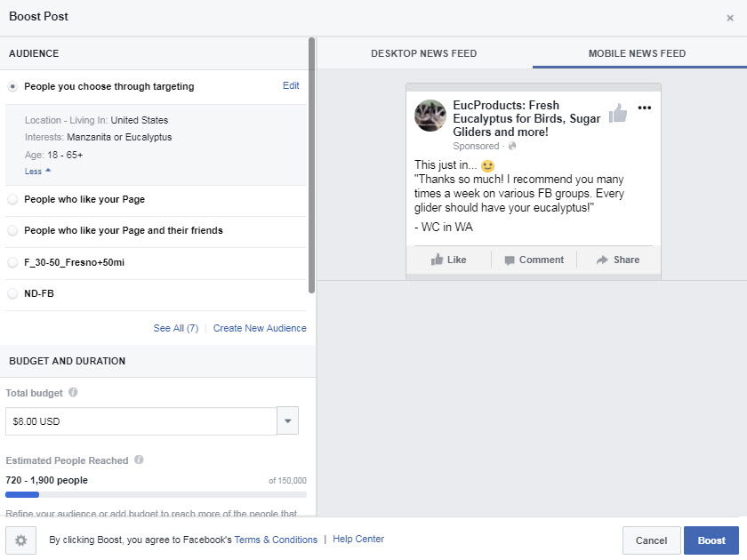Click the Estimated People Reached info icon
Screen dimensions: 747x560
[140, 460]
